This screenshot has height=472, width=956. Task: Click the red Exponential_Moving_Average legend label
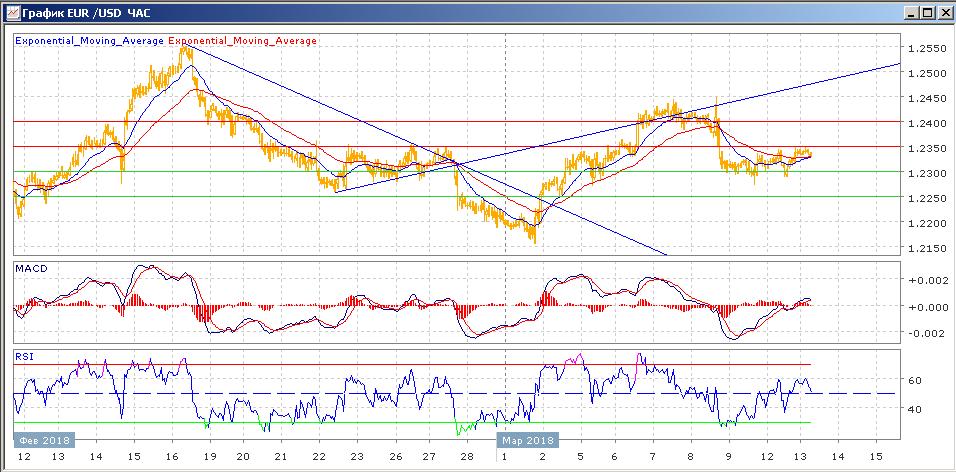[x=244, y=41]
